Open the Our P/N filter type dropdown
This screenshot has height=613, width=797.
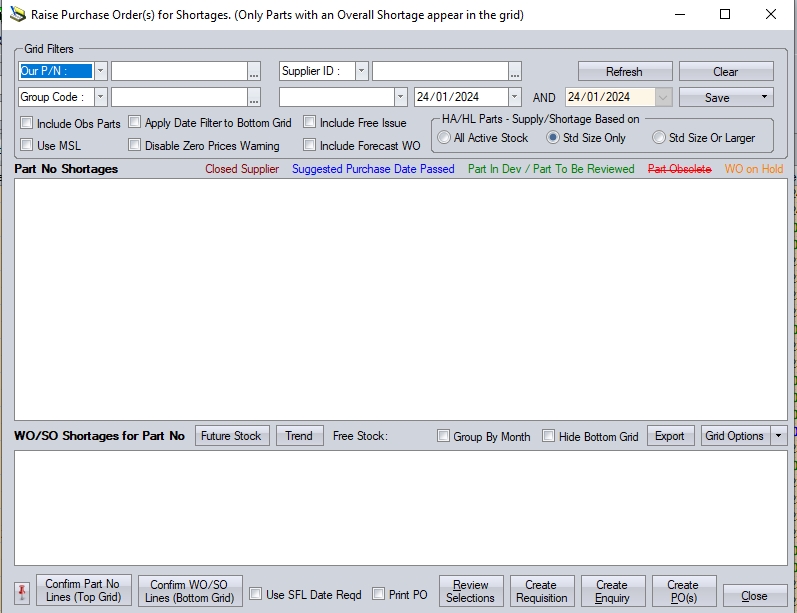100,71
